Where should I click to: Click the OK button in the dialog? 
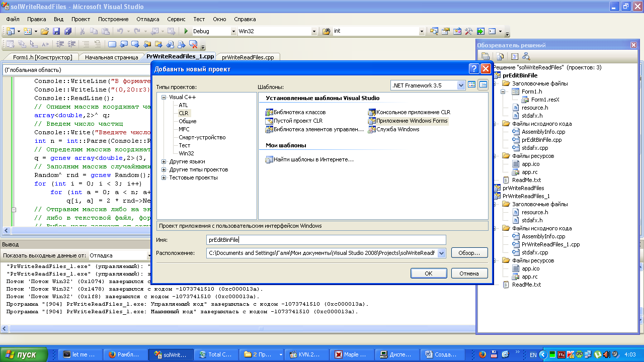(x=429, y=274)
